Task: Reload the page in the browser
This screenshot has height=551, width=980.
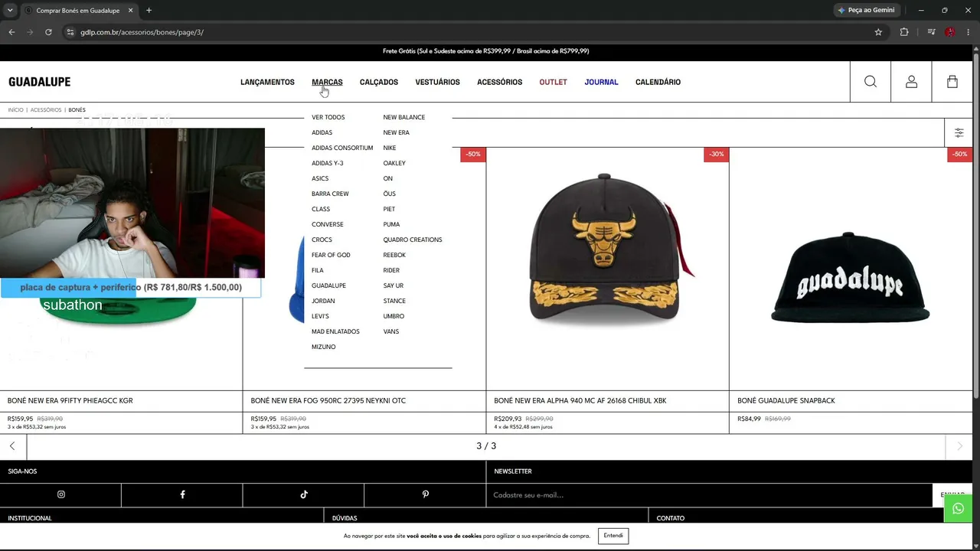Action: (48, 32)
